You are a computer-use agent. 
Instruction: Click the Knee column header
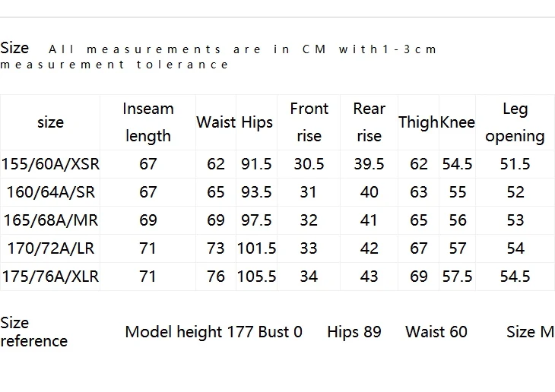click(458, 122)
